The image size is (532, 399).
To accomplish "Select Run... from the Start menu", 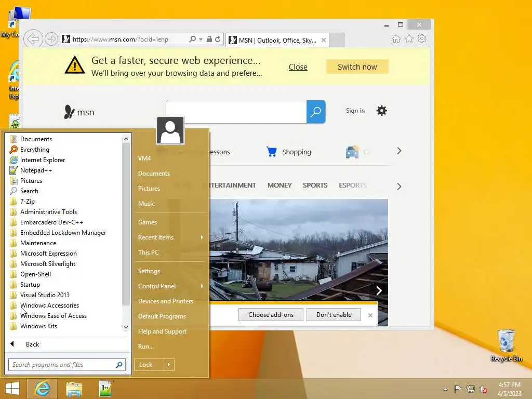I will (146, 347).
